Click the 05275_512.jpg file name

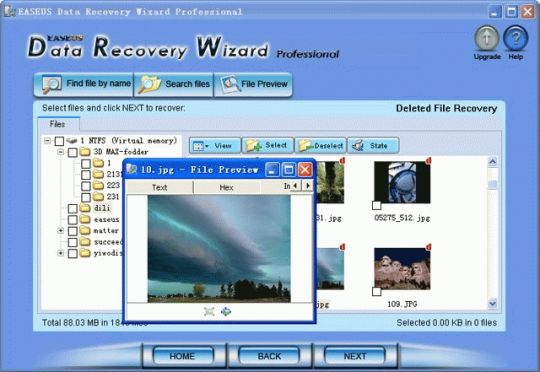click(402, 218)
